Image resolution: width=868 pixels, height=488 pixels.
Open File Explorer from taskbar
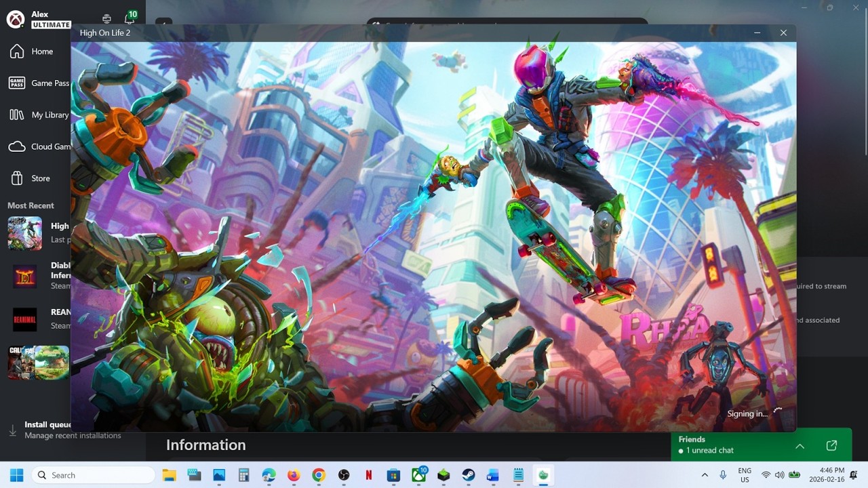(170, 475)
